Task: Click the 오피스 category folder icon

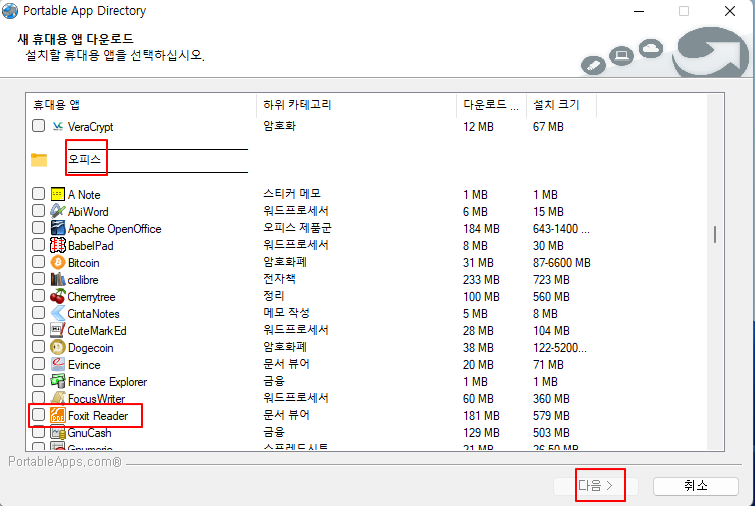Action: (x=39, y=160)
